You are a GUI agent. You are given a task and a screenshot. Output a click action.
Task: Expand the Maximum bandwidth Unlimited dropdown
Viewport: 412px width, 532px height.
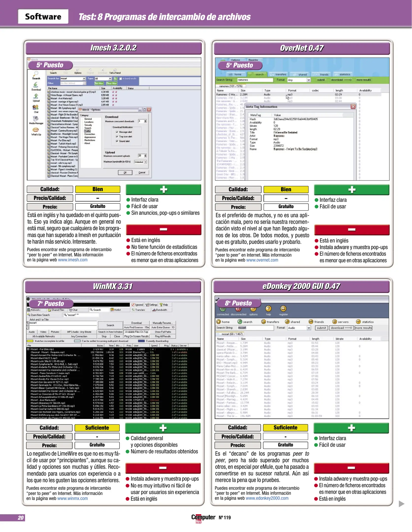[x=145, y=162]
